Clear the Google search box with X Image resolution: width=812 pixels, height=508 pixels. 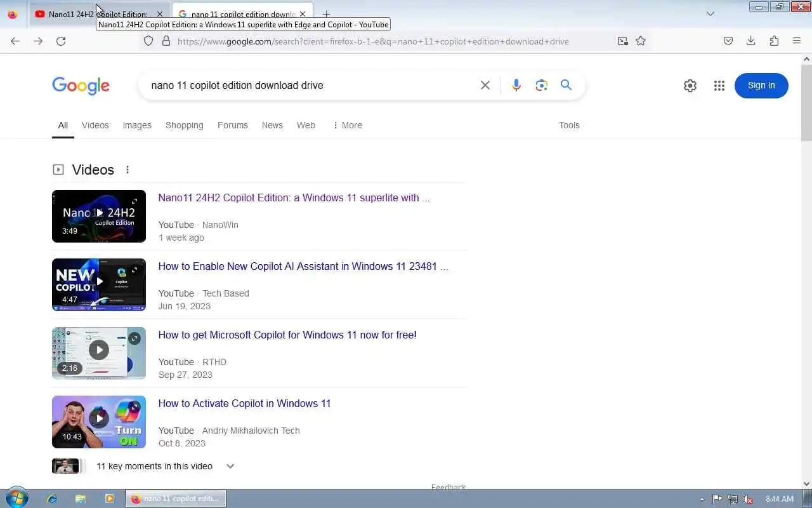[485, 85]
